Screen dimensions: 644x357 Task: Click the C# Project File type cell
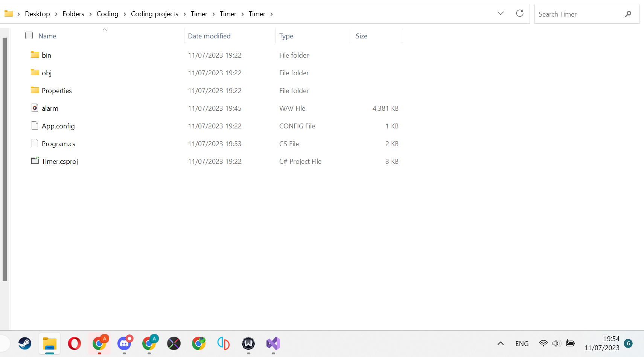point(300,162)
